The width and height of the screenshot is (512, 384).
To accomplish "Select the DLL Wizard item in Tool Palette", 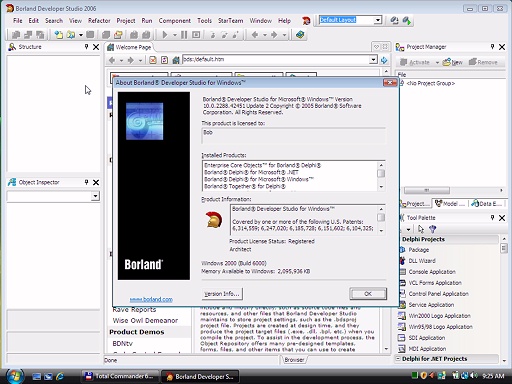I will (422, 261).
